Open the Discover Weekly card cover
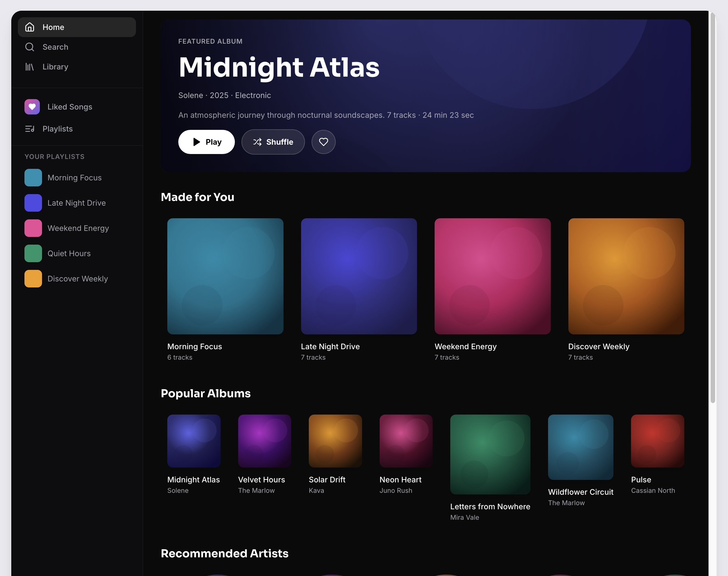The height and width of the screenshot is (576, 728). click(x=626, y=276)
